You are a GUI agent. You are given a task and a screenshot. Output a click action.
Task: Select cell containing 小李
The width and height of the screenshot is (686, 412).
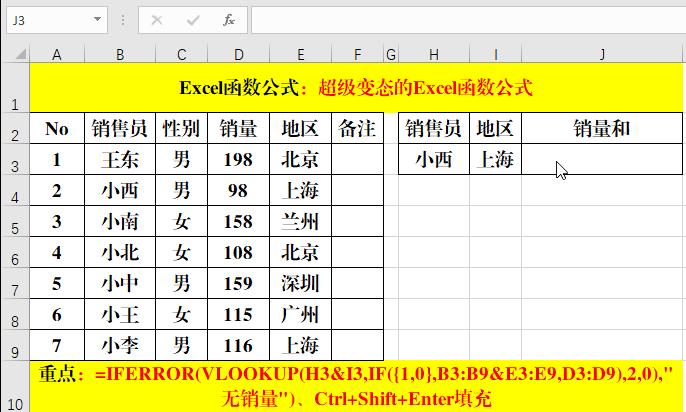120,346
